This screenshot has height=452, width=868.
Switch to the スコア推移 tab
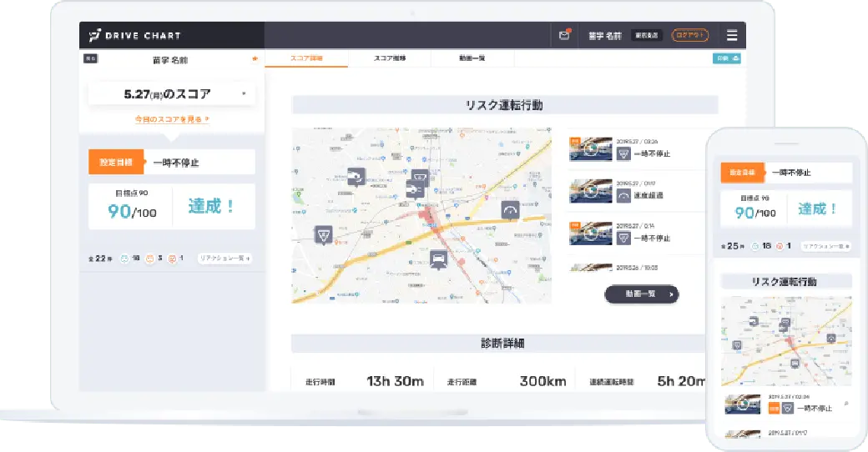389,58
